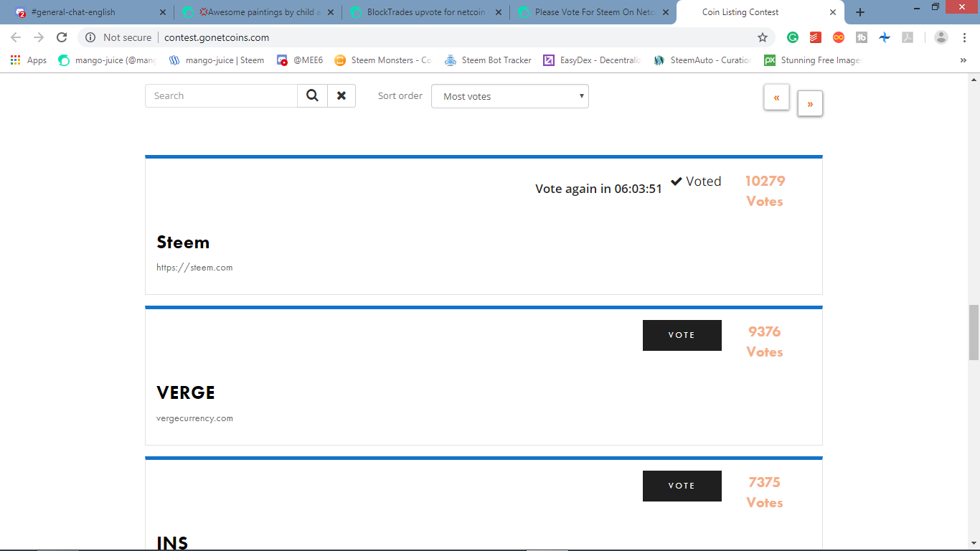Open the Stunning Free Images bookmark
This screenshot has height=551, width=980.
click(813, 60)
